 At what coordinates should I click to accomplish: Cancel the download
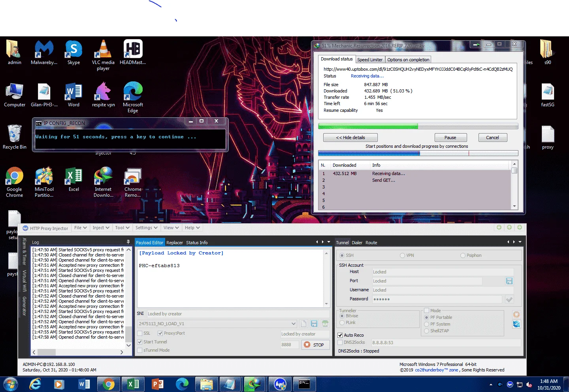tap(492, 138)
